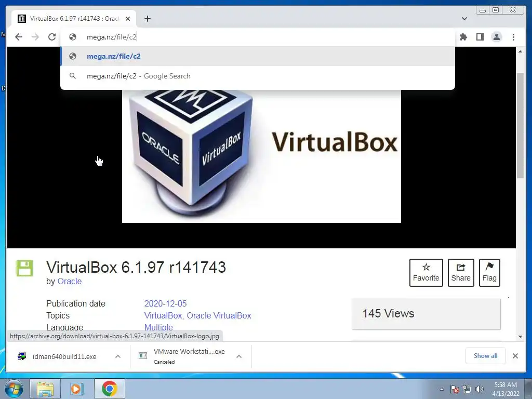Open Windows Explorer from the taskbar
This screenshot has height=399, width=532.
[x=45, y=389]
